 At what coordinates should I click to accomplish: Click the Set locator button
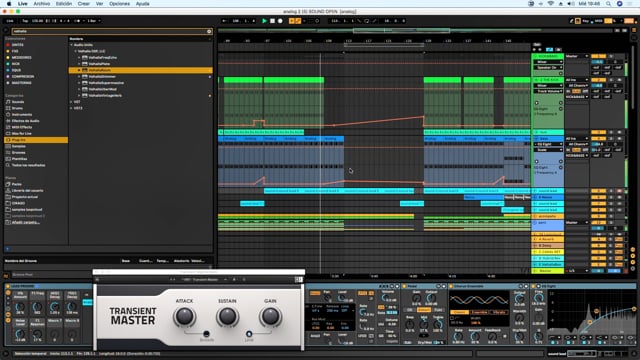(538, 44)
